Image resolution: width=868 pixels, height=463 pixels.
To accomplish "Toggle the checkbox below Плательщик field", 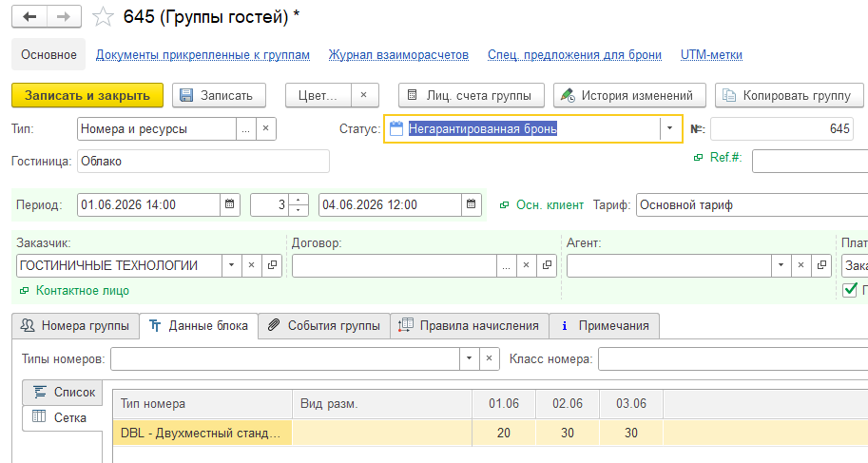I will [850, 289].
